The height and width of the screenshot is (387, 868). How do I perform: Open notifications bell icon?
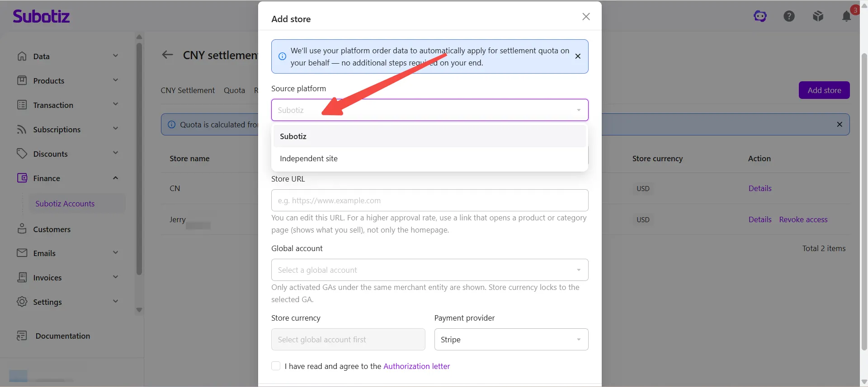point(846,16)
